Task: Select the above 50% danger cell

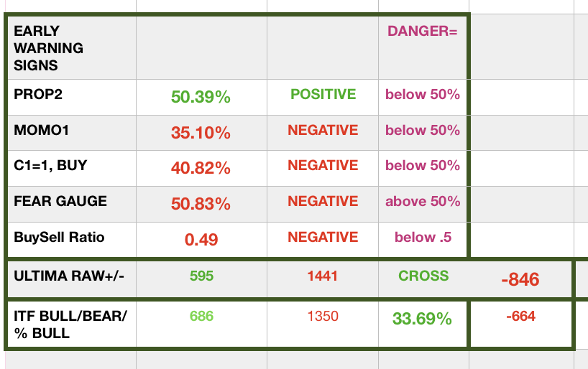Action: click(423, 202)
